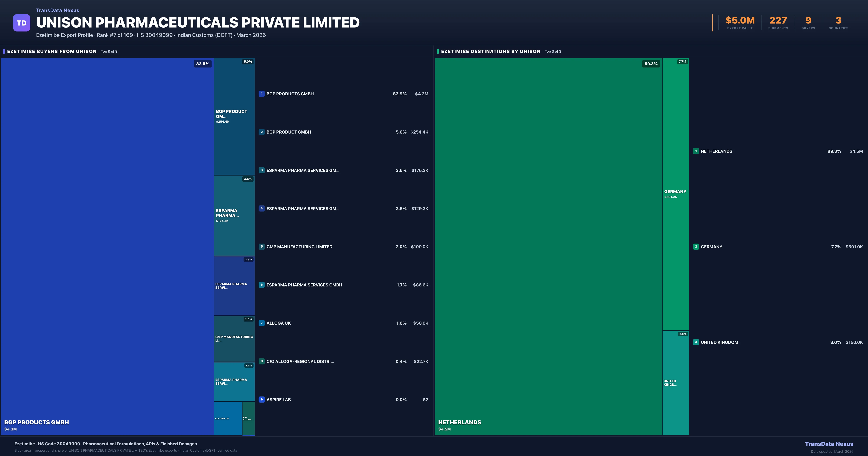Click rank badge 7 beside ALLOGA UK
Screen dimensions: 868x456
tap(261, 323)
